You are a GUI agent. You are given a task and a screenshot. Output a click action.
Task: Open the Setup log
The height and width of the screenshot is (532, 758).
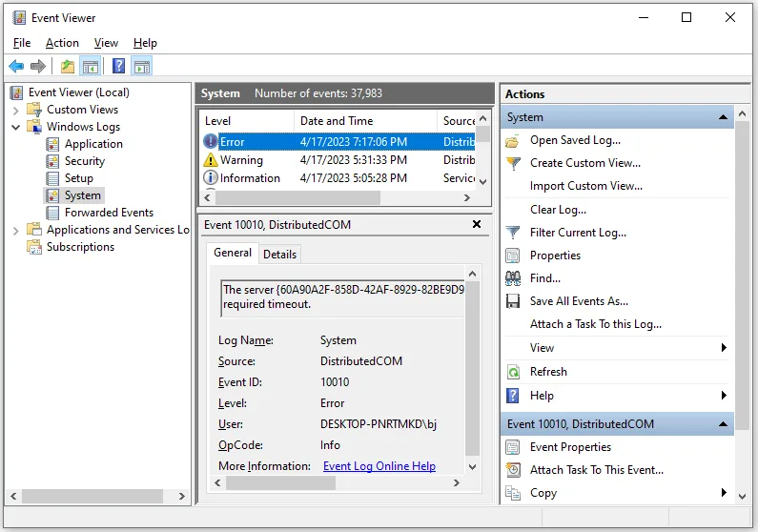pos(79,178)
